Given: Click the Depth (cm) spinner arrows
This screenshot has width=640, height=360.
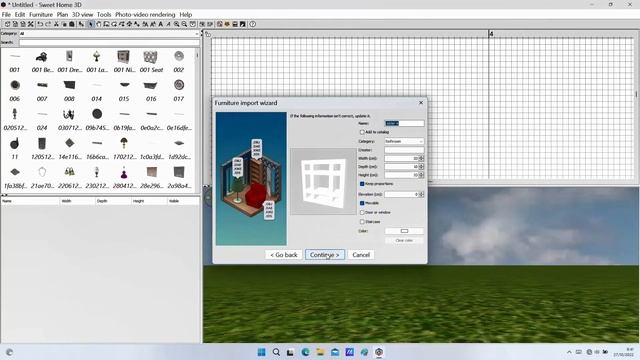Looking at the screenshot, I should pos(421,167).
